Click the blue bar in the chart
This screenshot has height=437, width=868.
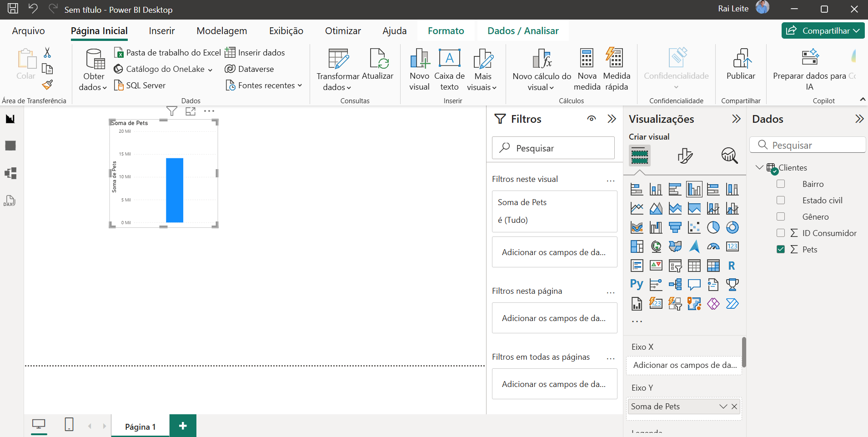(175, 190)
